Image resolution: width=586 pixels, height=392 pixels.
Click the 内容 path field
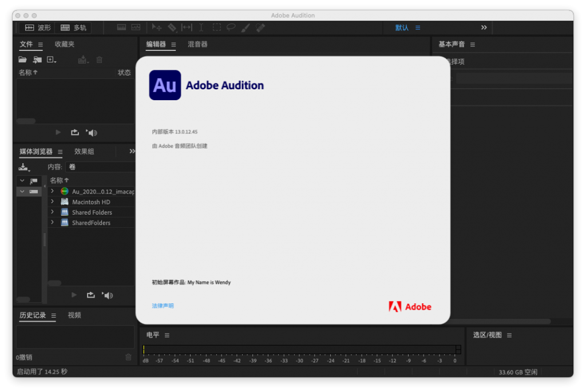tap(100, 167)
